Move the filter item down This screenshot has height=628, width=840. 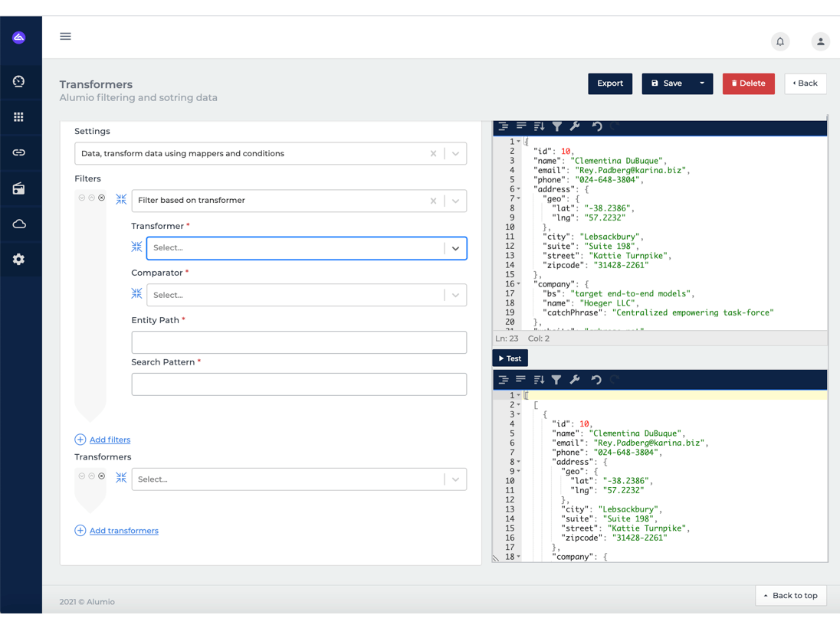[x=81, y=198]
